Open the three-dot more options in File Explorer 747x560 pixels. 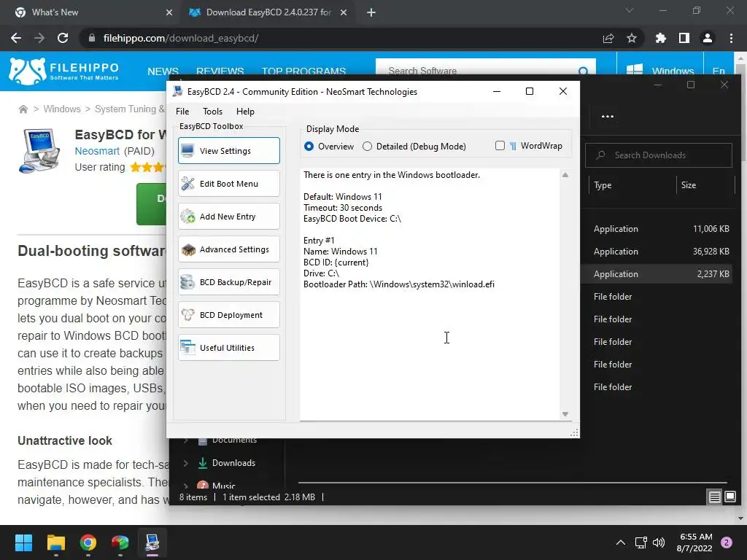click(x=608, y=116)
